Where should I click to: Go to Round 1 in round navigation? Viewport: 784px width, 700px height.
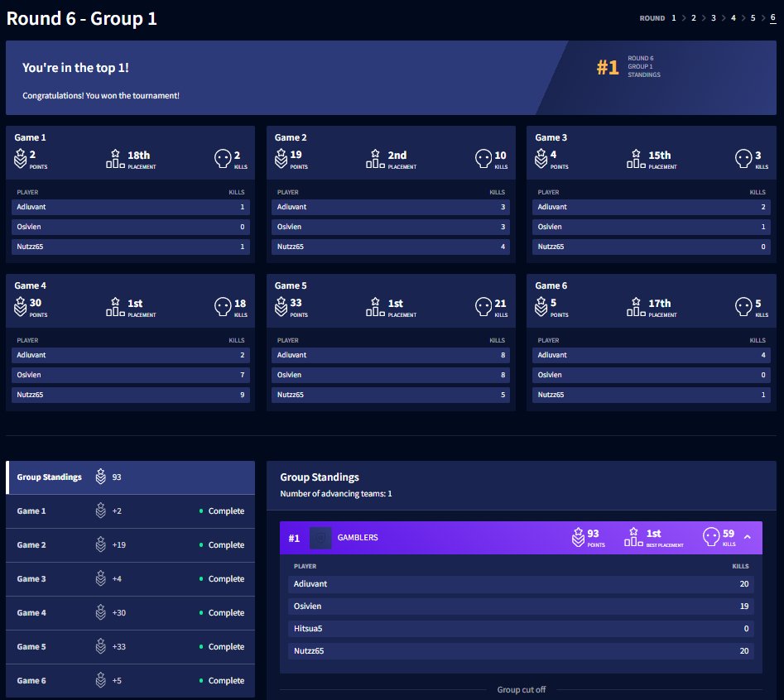pyautogui.click(x=674, y=18)
